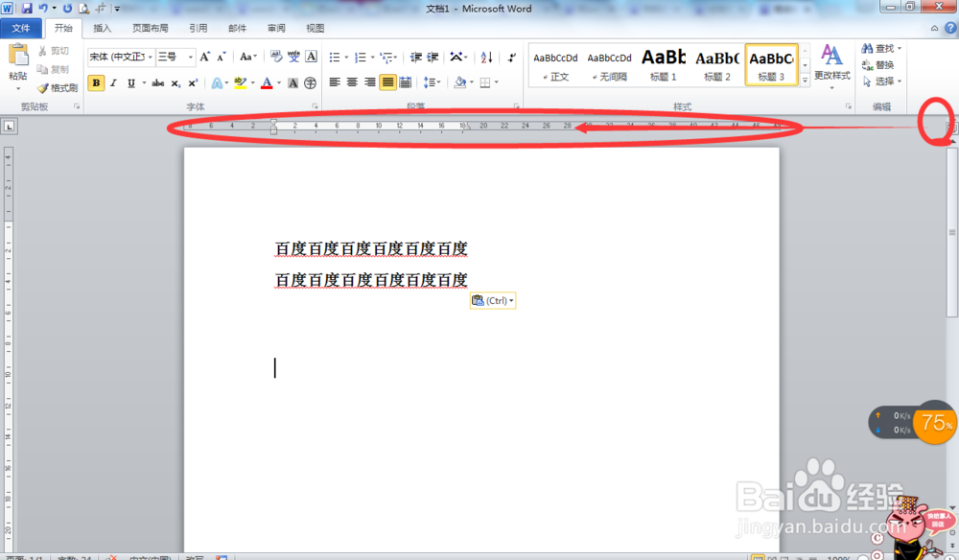Click the first-line indent marker on ruler
Viewport: 959px width, 560px height.
[273, 123]
